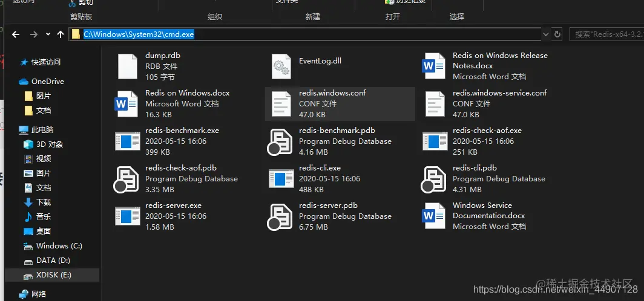This screenshot has height=301, width=644.
Task: Open 图片 folder under OneDrive
Action: click(x=38, y=96)
